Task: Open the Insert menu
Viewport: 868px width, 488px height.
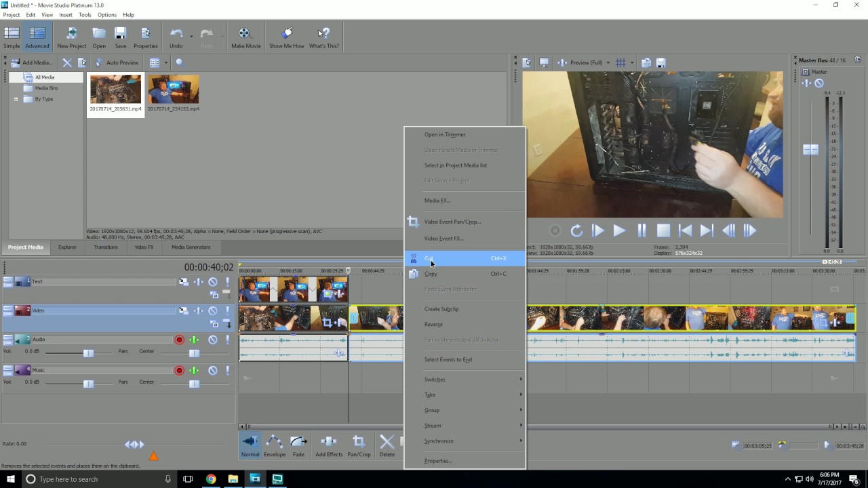Action: 66,14
